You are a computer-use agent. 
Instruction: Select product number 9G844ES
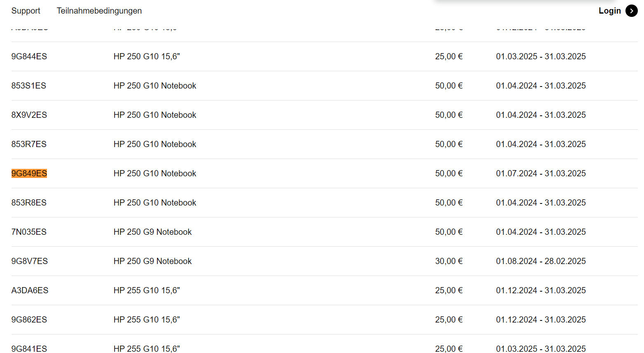coord(29,56)
